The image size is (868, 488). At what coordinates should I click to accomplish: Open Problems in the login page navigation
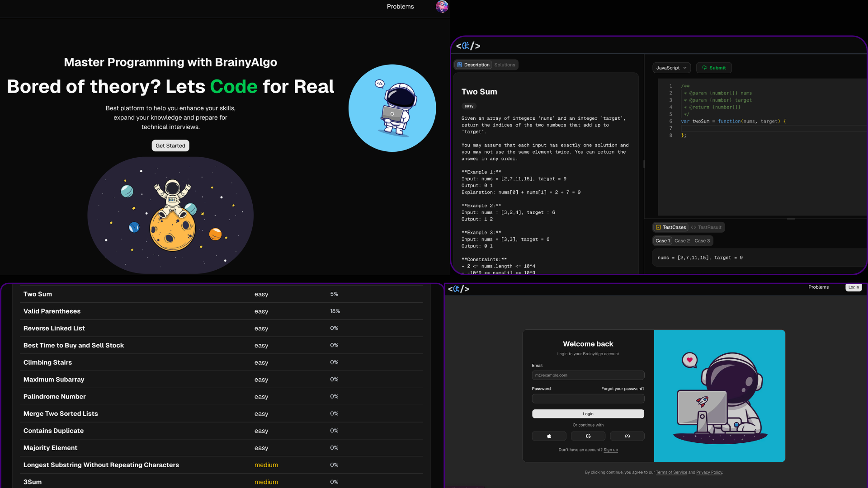pyautogui.click(x=818, y=287)
